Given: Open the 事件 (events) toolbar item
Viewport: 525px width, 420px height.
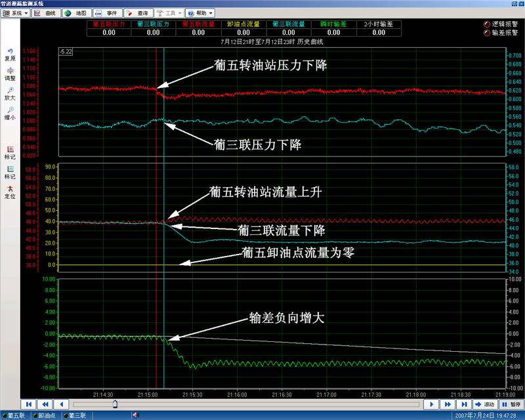Looking at the screenshot, I should pos(108,12).
